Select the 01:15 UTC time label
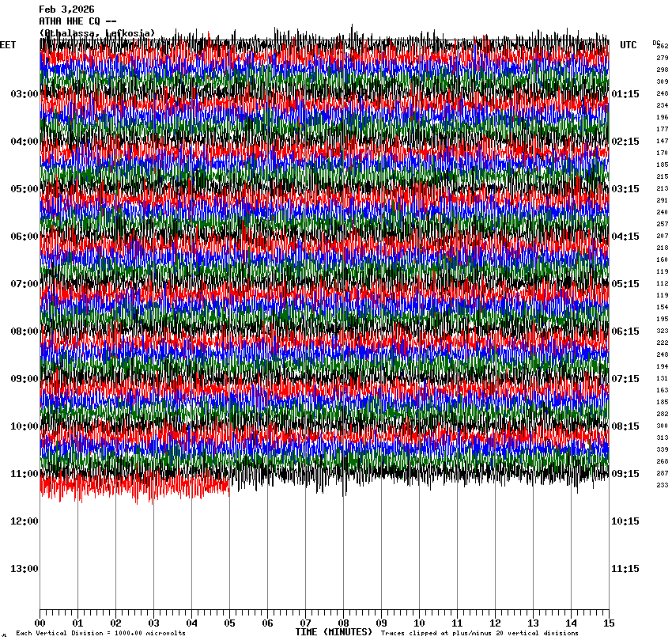 point(625,94)
